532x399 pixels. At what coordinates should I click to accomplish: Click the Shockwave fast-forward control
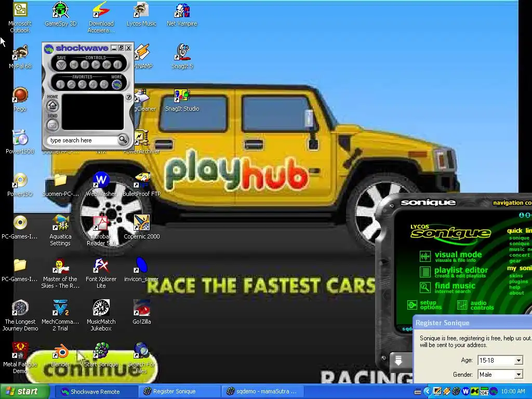pyautogui.click(x=107, y=64)
